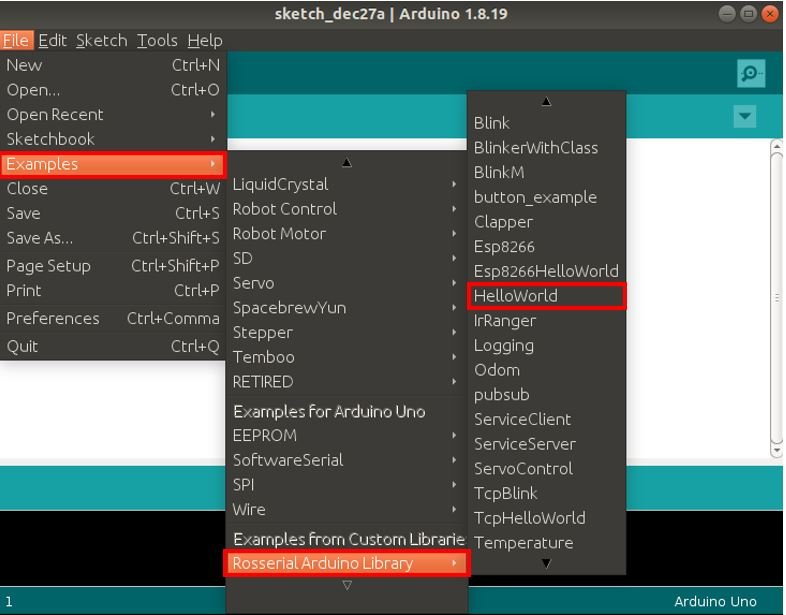Open the Edit menu

click(52, 40)
